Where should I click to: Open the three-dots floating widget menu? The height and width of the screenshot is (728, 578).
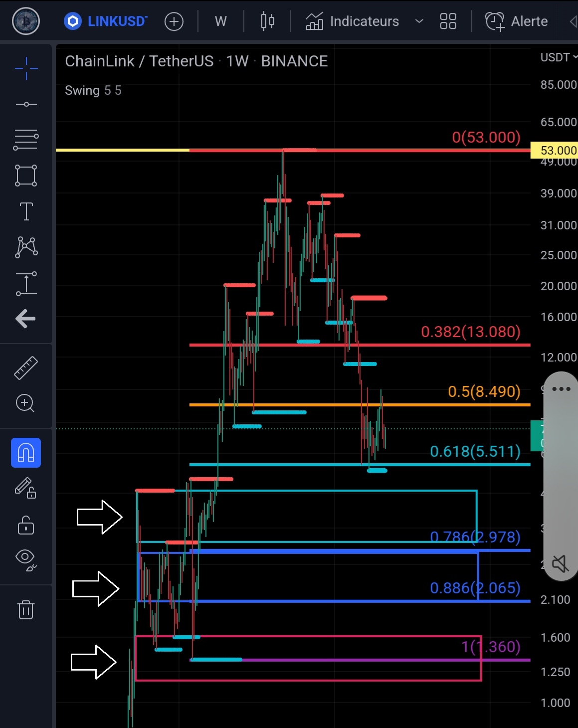pos(561,389)
